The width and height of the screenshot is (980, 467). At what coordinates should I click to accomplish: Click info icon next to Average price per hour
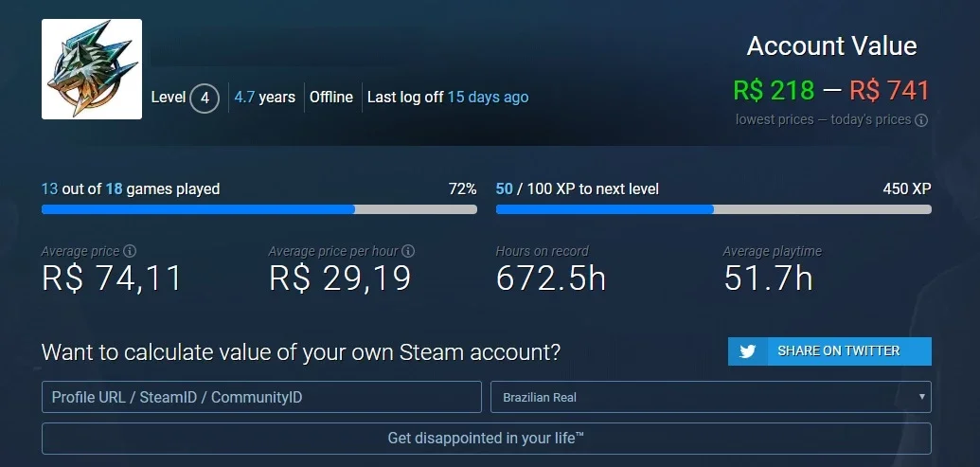(x=408, y=251)
